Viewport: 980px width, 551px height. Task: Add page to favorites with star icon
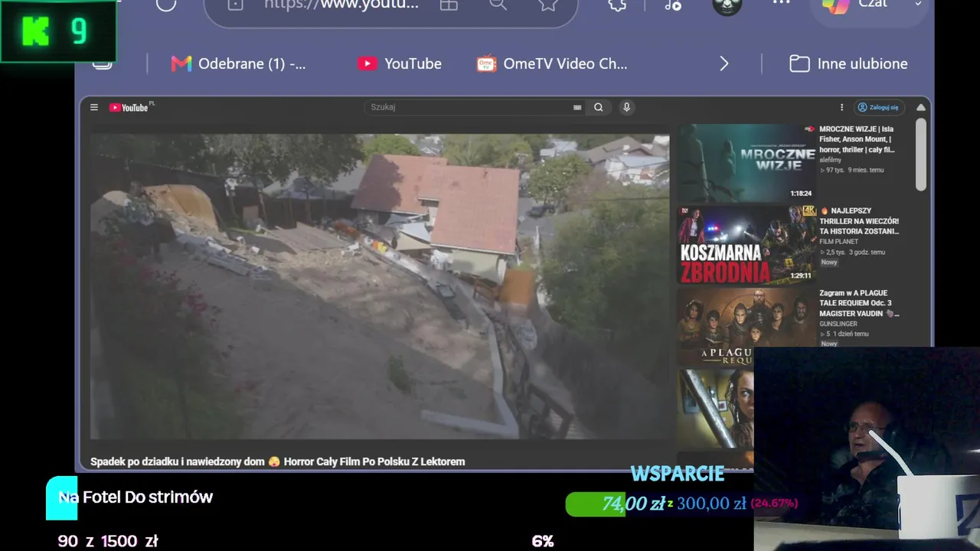(x=548, y=5)
